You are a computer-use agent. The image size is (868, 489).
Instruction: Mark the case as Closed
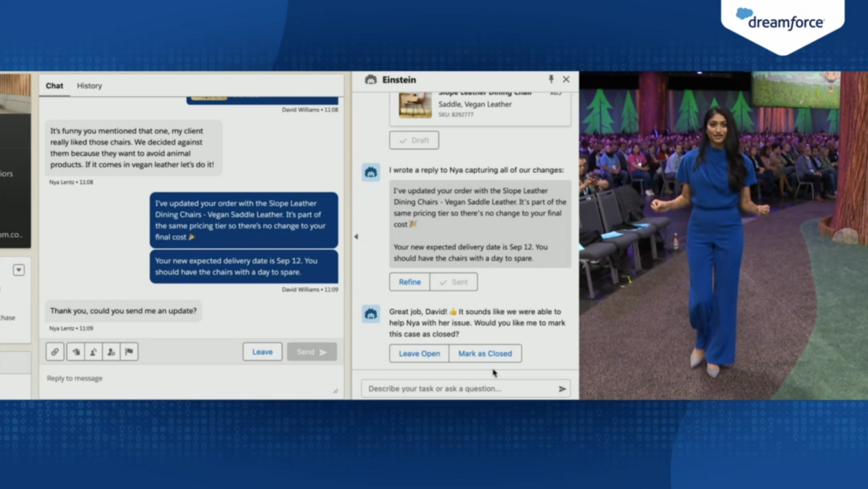(x=485, y=353)
